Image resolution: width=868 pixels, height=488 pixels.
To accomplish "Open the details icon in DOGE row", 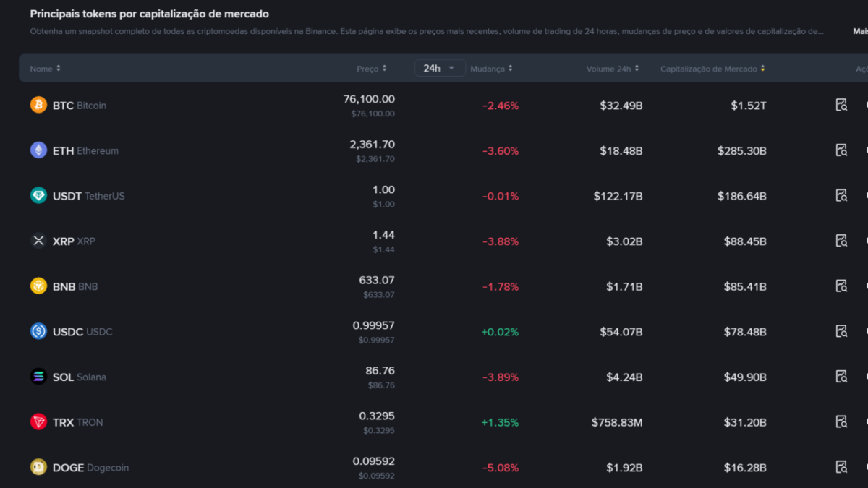I will point(841,467).
